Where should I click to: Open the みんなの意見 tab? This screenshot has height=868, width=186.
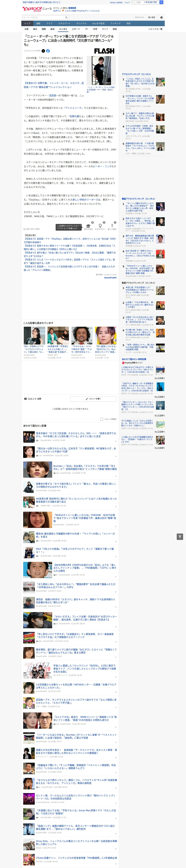[99, 23]
